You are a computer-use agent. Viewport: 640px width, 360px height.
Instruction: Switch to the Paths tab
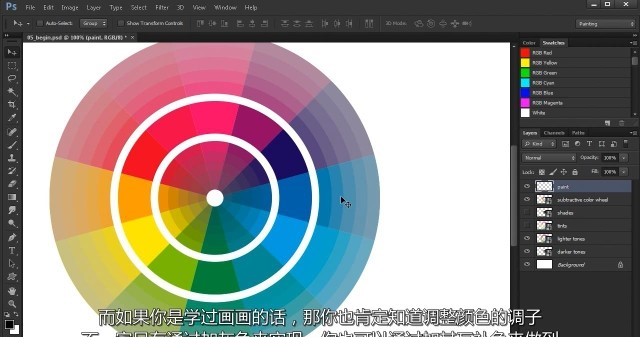[578, 133]
